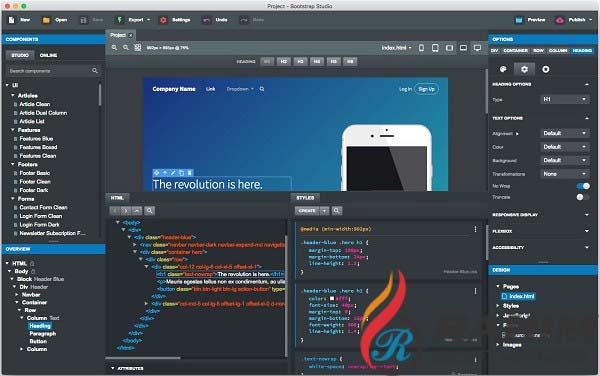Open the circle animation icon in Options panel
This screenshot has height=376, width=600.
point(546,69)
